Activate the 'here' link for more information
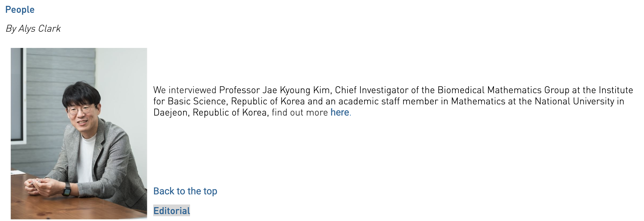Screen dimensions: 644x221 point(340,112)
